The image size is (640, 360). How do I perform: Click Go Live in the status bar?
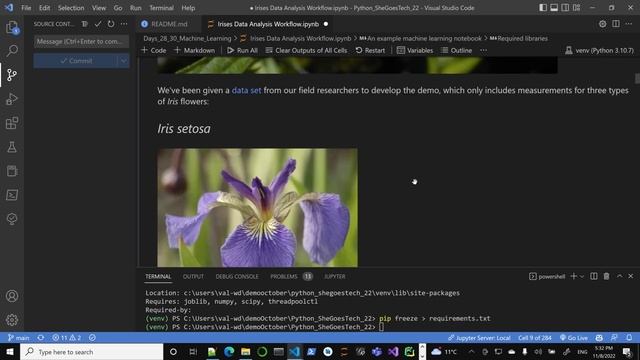(573, 338)
